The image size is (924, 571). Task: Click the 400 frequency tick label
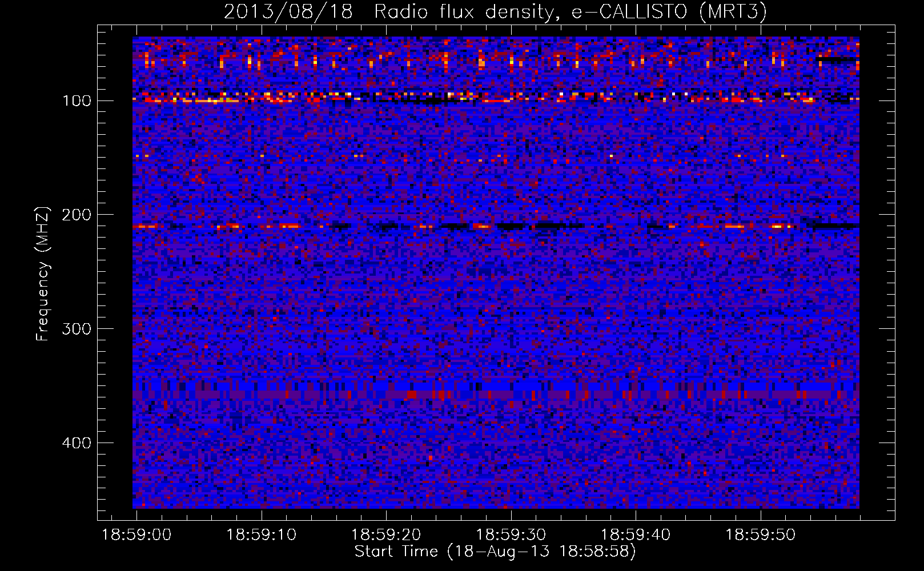tap(77, 443)
